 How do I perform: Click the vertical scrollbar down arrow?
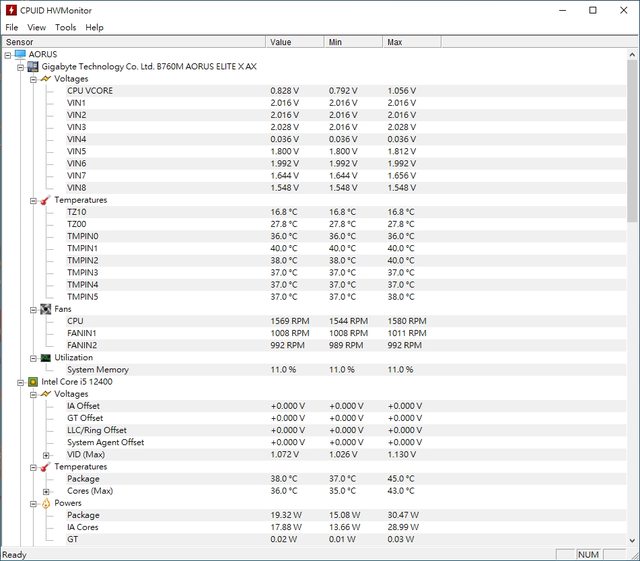tap(632, 541)
